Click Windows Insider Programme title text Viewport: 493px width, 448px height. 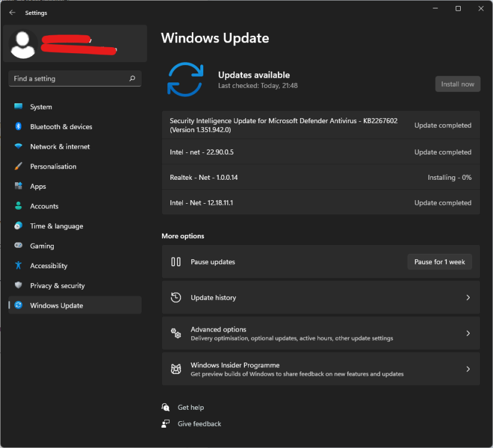pyautogui.click(x=235, y=365)
